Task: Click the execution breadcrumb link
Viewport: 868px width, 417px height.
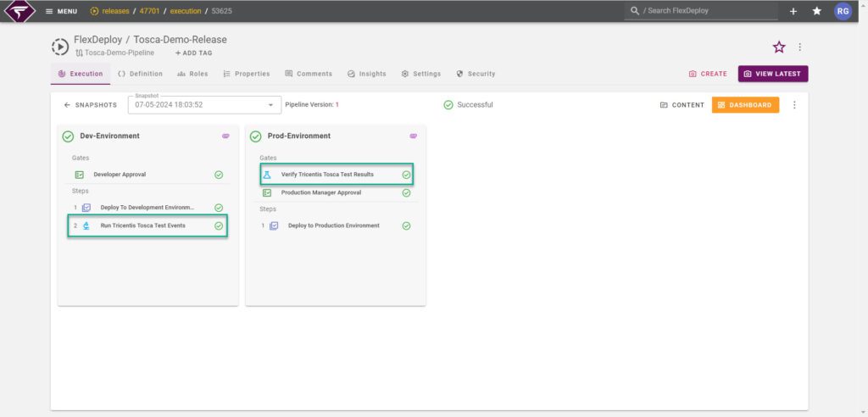Action: (x=186, y=11)
